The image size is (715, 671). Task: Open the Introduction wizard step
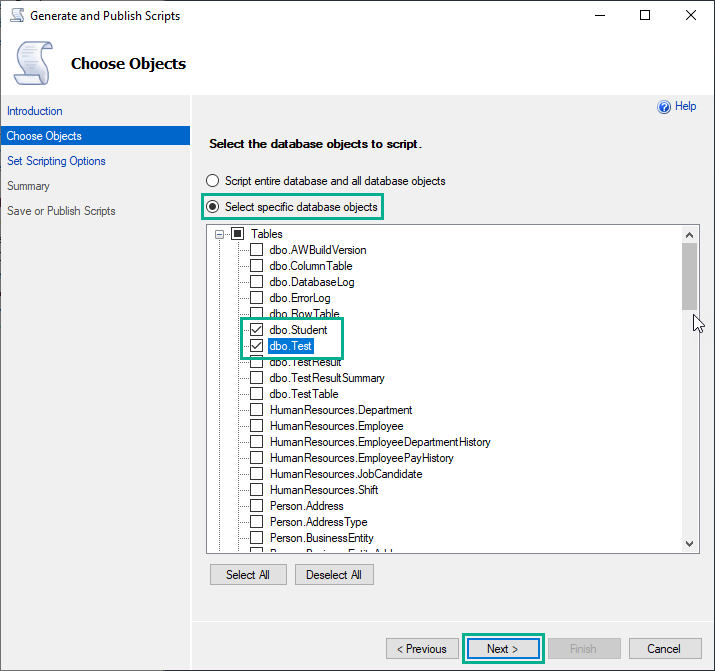tap(35, 111)
